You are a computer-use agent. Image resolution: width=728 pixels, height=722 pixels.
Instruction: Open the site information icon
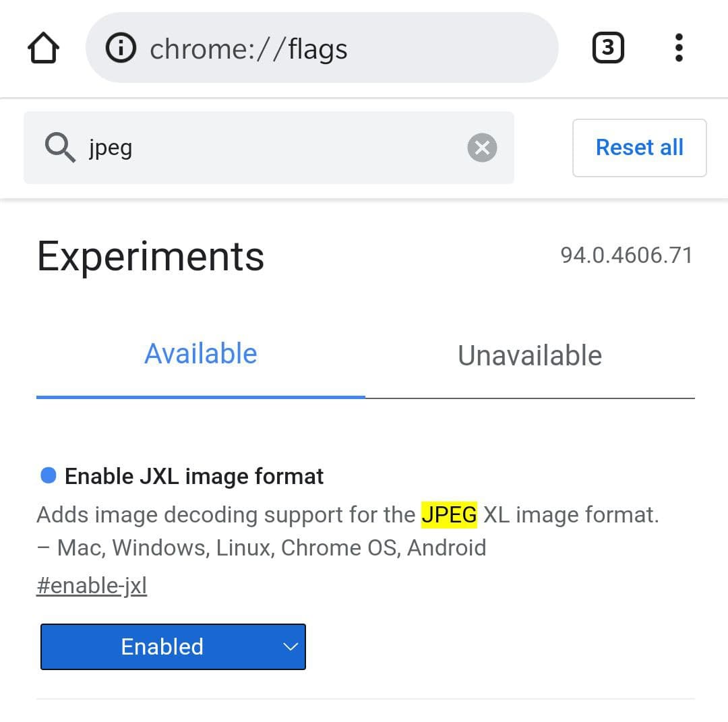pos(121,49)
